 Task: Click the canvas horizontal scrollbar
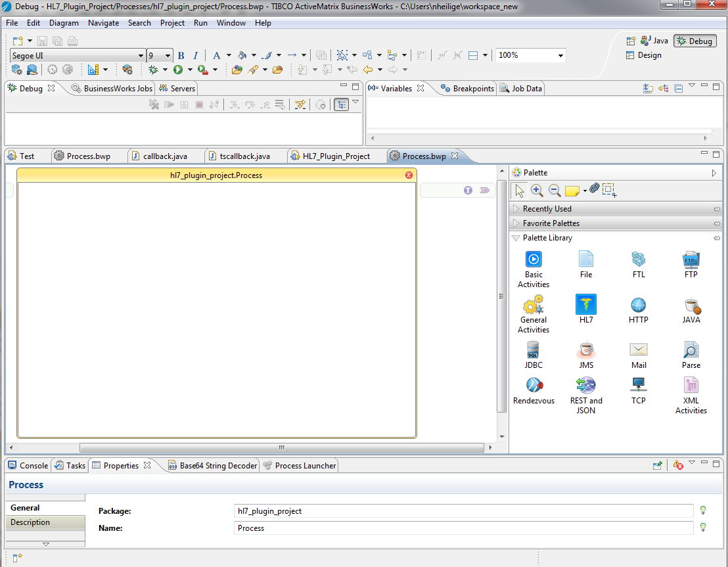click(281, 447)
